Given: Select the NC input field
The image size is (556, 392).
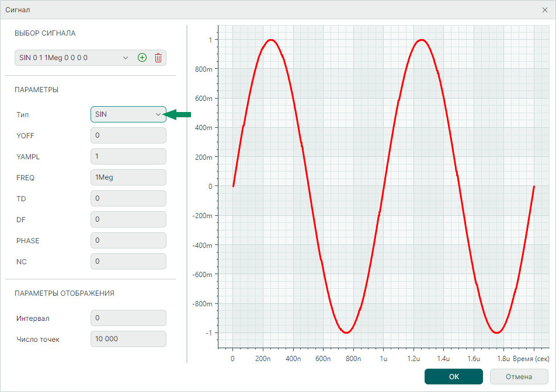Looking at the screenshot, I should (x=128, y=261).
